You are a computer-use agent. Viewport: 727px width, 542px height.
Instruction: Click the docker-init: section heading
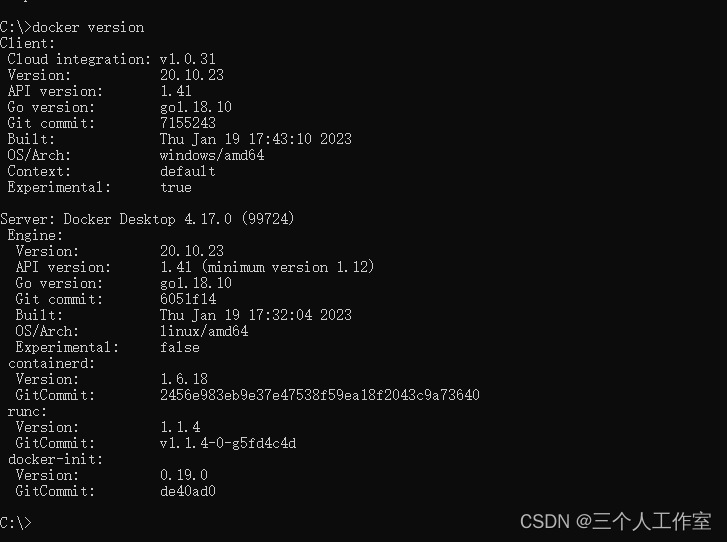coord(55,459)
